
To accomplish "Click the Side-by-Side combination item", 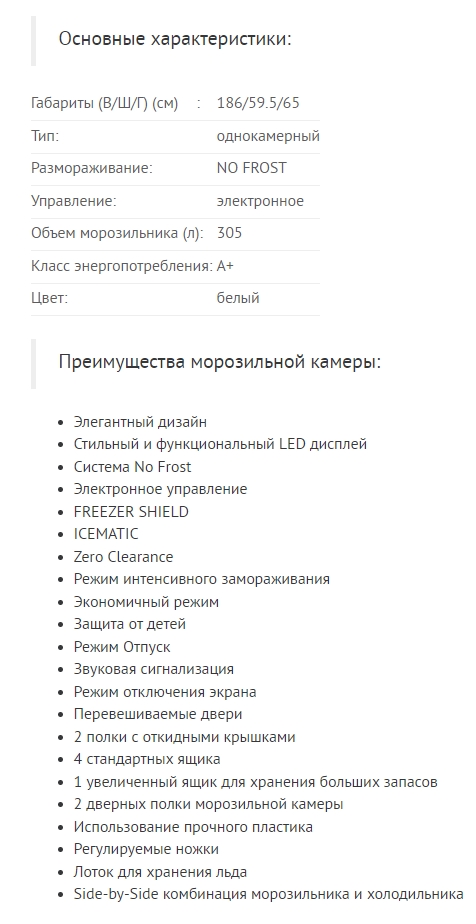I will (x=269, y=894).
